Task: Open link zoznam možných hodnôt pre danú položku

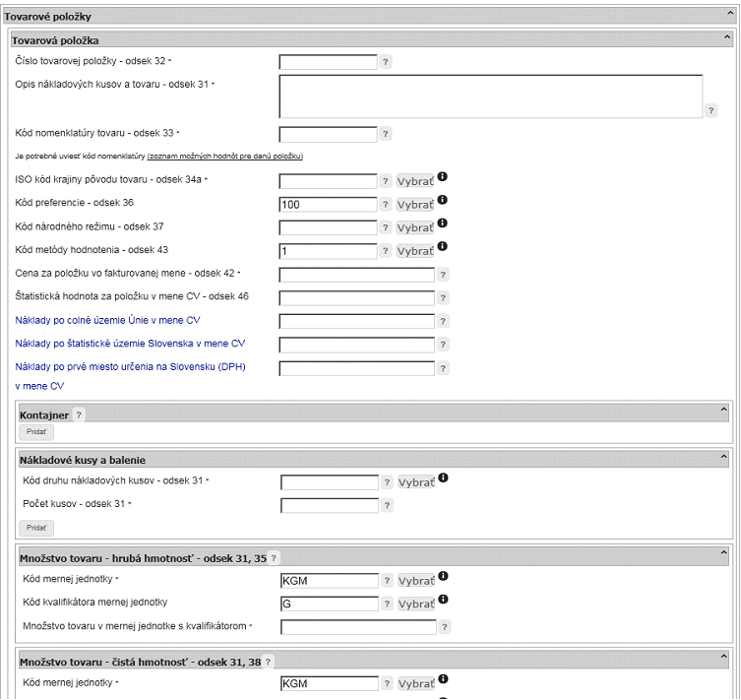Action: click(225, 156)
